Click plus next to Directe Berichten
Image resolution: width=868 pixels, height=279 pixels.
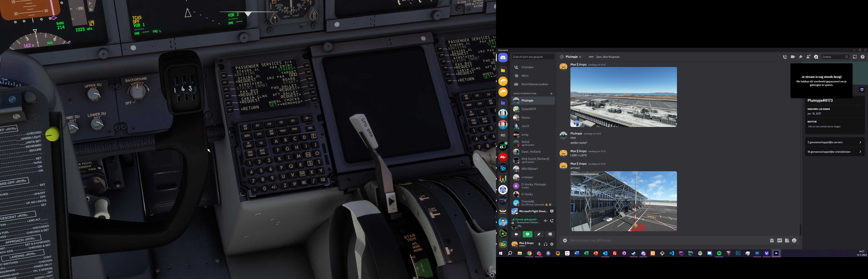[551, 94]
